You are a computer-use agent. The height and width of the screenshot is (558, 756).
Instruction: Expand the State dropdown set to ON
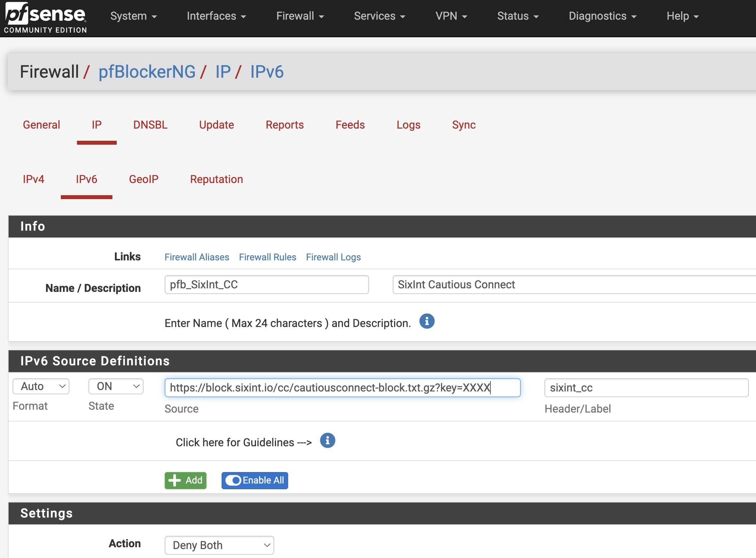[116, 386]
